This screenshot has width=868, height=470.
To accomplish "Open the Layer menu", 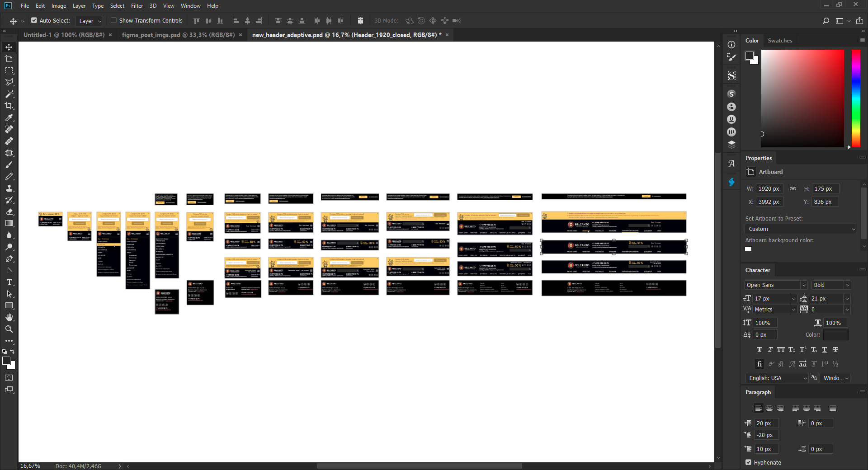I will [79, 6].
